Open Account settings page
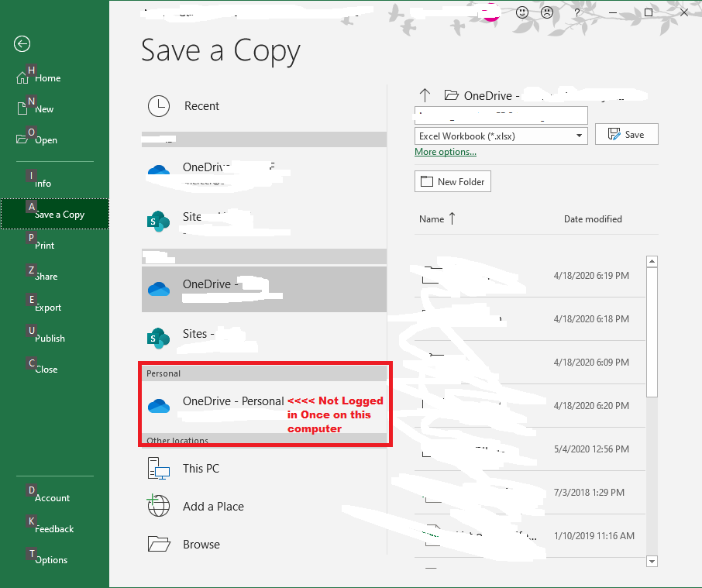This screenshot has width=702, height=588. click(x=54, y=497)
